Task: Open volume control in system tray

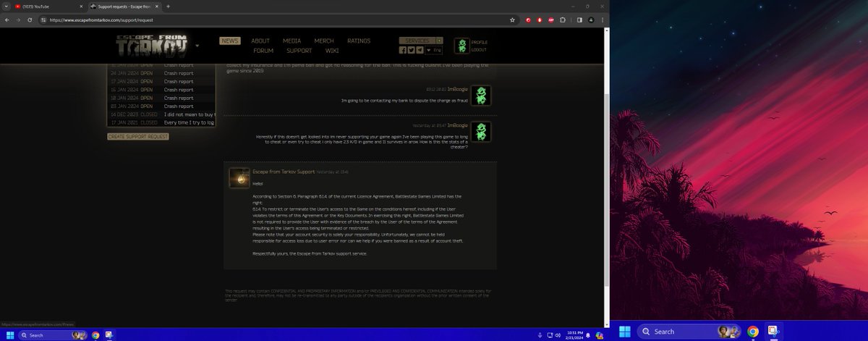Action: (558, 335)
